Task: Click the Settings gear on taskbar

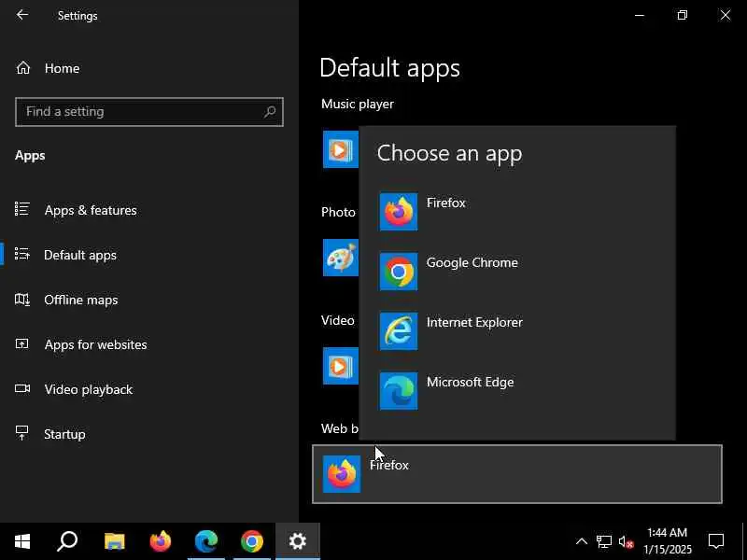Action: tap(298, 541)
